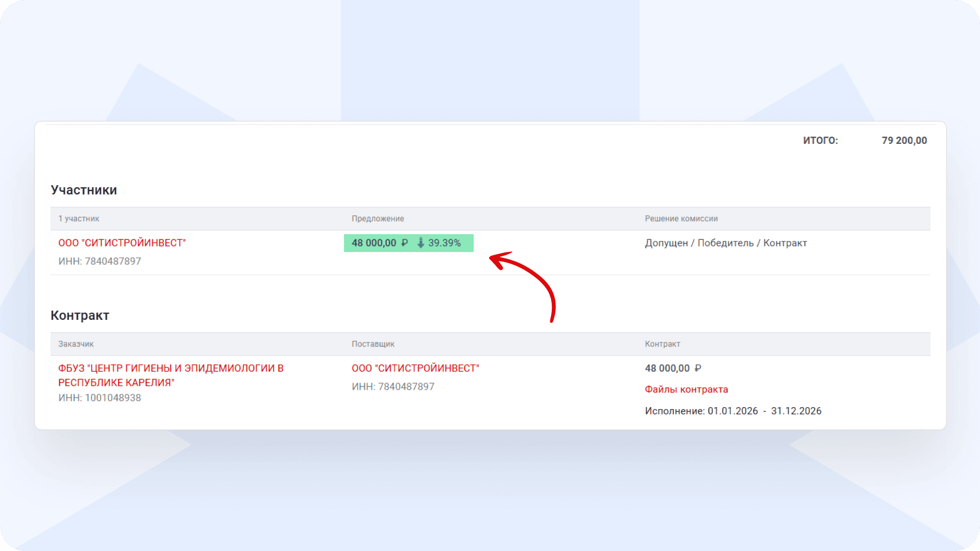Click Допущен / Победитель / Контракт status text
980x551 pixels.
725,243
